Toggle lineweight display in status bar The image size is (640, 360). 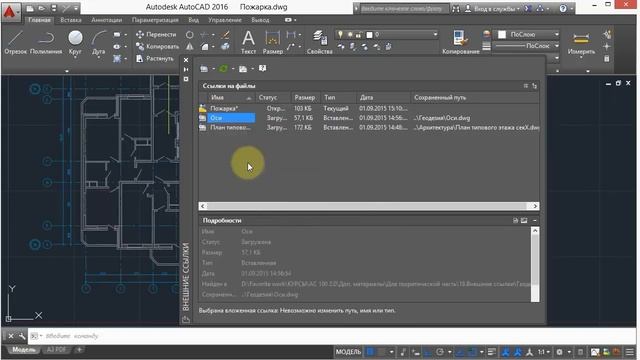click(x=492, y=352)
